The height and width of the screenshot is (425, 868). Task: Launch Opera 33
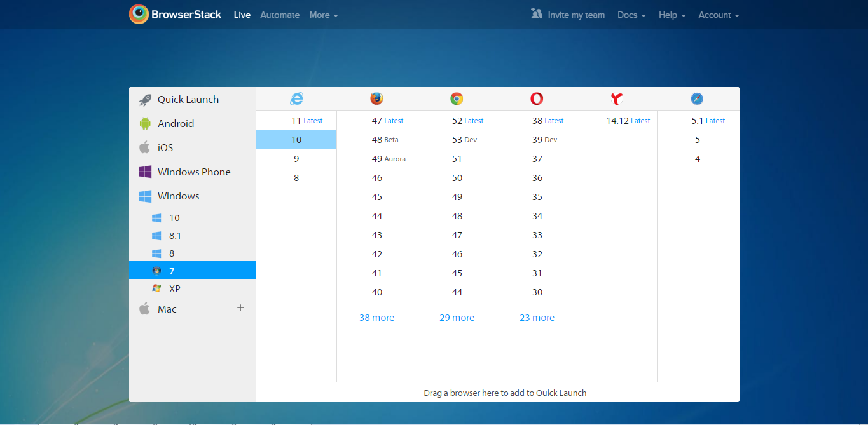(537, 235)
